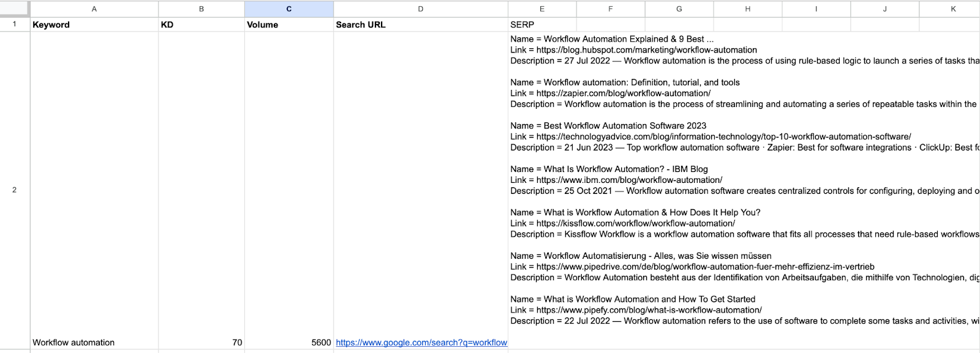Image resolution: width=980 pixels, height=353 pixels.
Task: Select column B header
Action: [202, 9]
